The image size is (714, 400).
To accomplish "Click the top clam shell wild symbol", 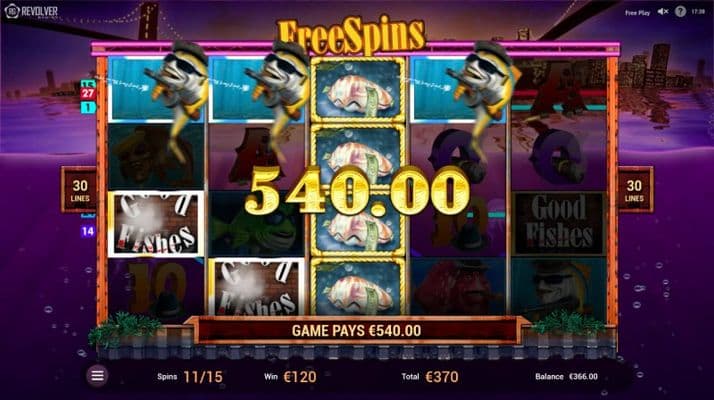I will (358, 90).
